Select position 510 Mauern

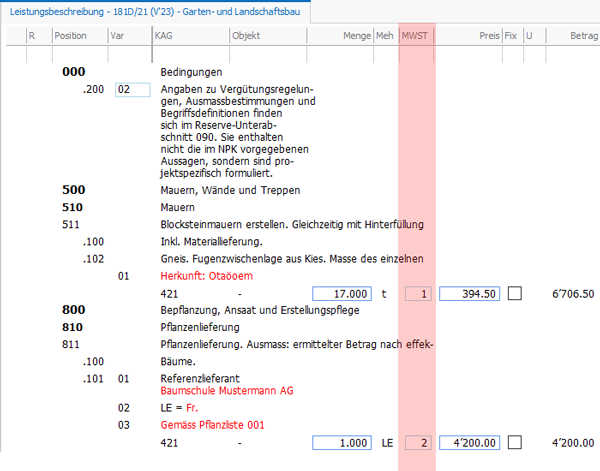(128, 207)
